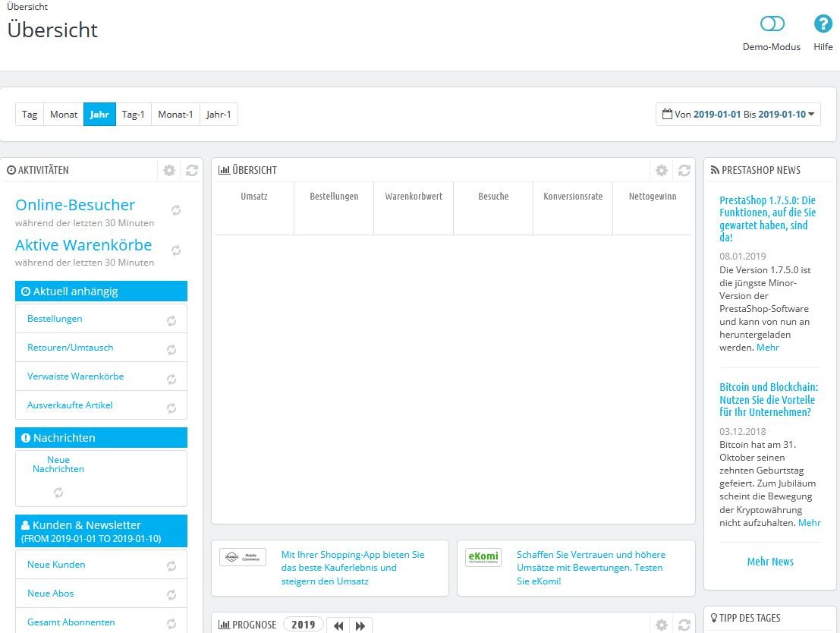Select the Jahr date range tab

point(99,114)
